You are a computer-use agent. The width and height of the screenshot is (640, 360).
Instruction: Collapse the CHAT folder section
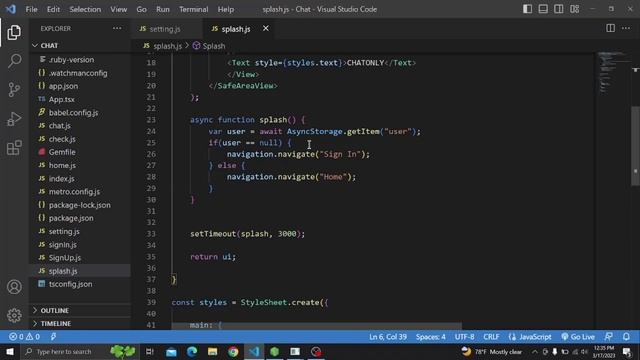(80, 45)
